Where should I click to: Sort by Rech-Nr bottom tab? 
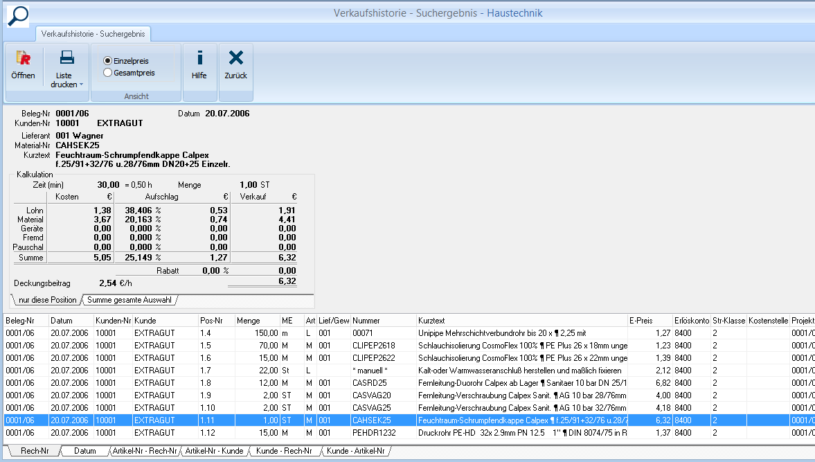click(x=35, y=451)
